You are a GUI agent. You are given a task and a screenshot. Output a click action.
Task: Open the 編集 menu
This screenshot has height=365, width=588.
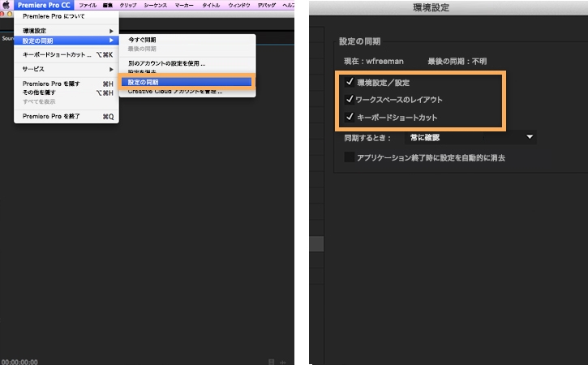108,5
